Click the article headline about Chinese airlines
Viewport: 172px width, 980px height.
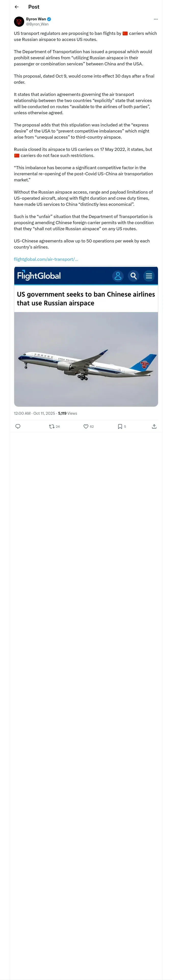86,299
